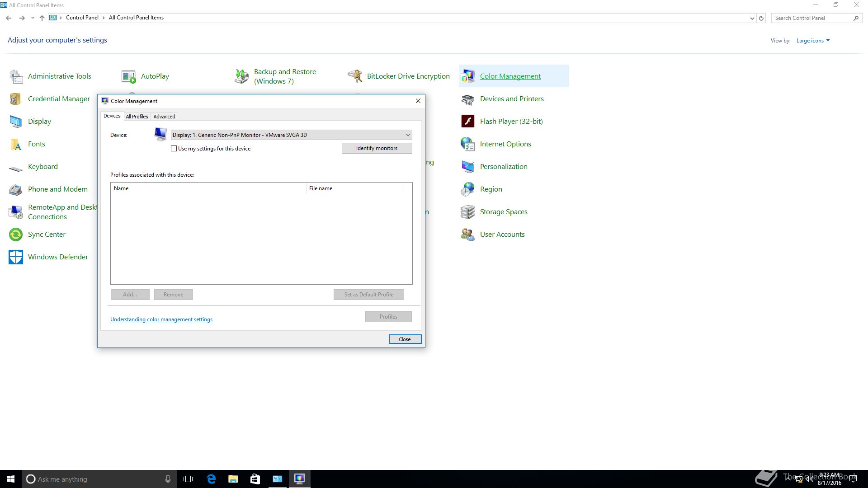Enable Use my settings for this device
Viewport: 868px width, 488px height.
click(x=174, y=149)
